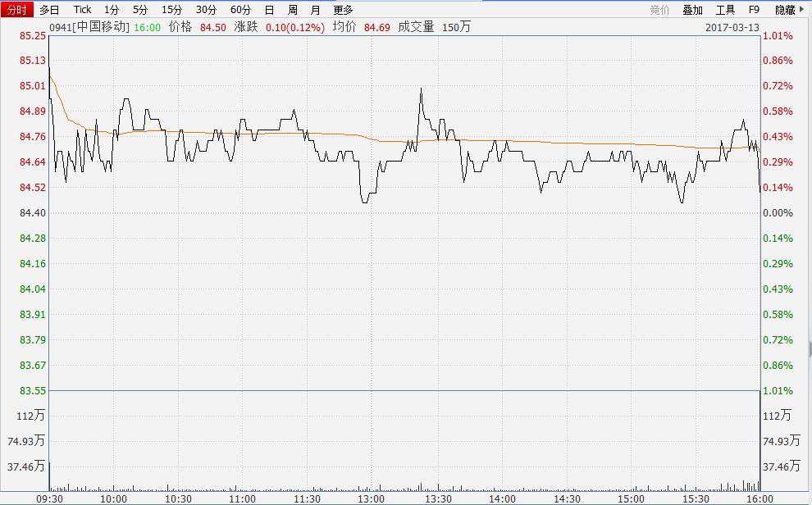
Task: Select the 60分 period tab
Action: pyautogui.click(x=241, y=9)
